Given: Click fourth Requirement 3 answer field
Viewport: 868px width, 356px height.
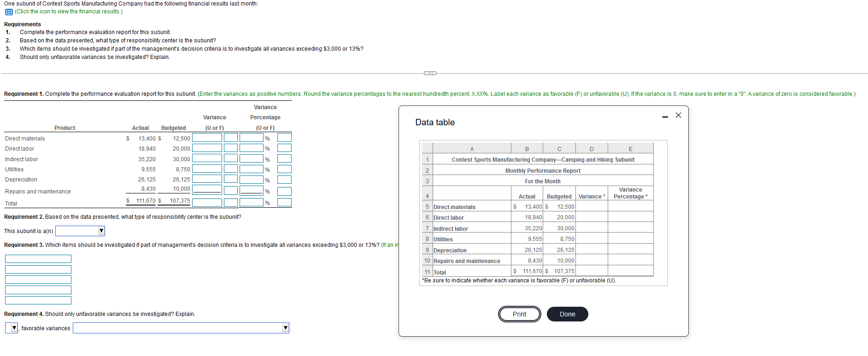Looking at the screenshot, I should (38, 290).
